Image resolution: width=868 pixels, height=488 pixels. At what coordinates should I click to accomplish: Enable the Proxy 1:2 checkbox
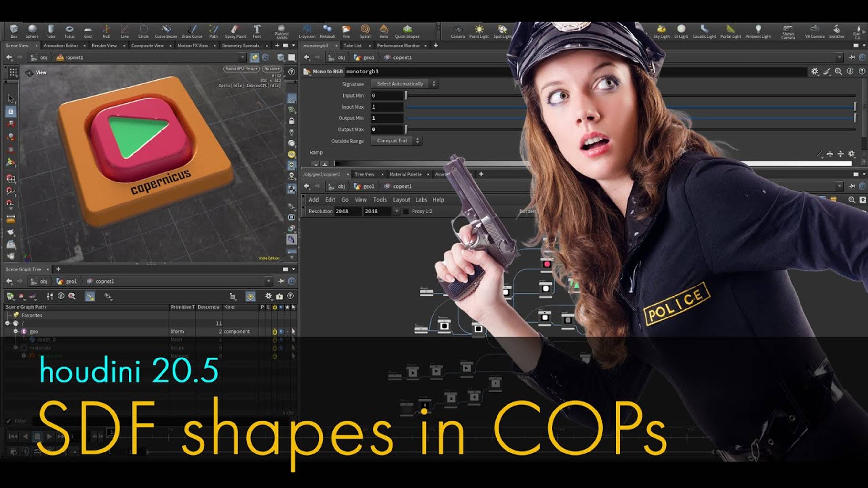(406, 212)
